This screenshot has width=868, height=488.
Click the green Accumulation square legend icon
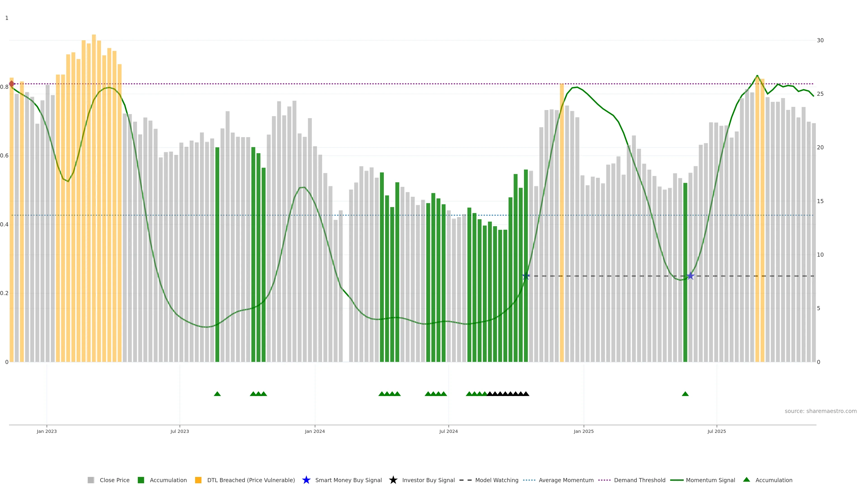(x=141, y=480)
